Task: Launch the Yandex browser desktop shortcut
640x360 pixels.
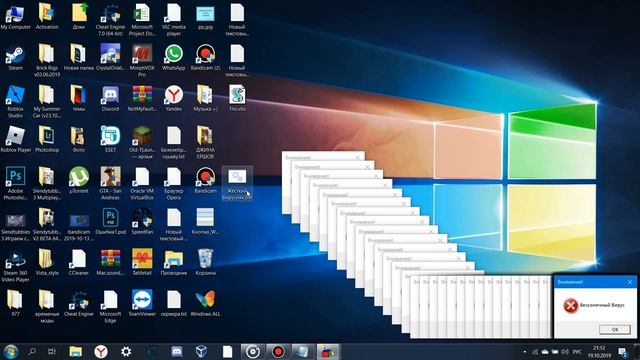Action: [x=173, y=98]
